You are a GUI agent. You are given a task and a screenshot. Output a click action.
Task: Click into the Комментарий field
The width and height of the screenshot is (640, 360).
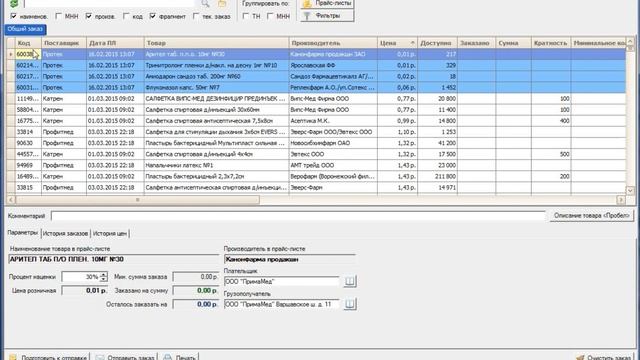(x=298, y=216)
